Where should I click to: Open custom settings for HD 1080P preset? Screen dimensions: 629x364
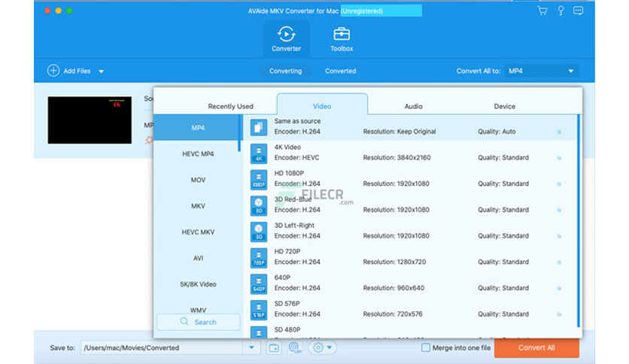point(559,184)
